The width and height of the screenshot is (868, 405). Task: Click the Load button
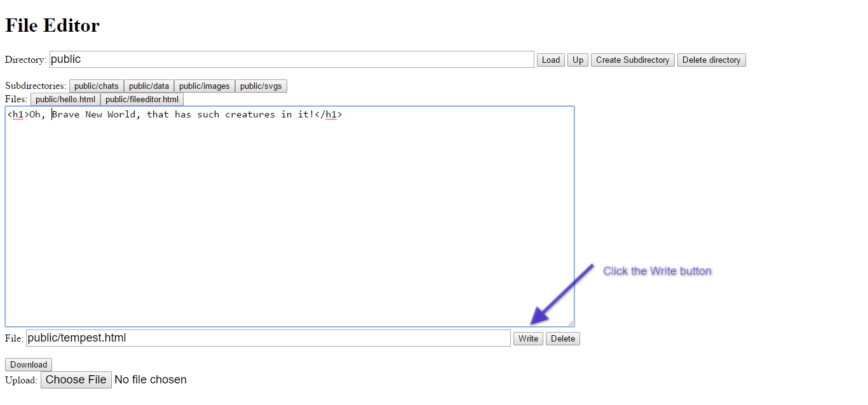(550, 60)
